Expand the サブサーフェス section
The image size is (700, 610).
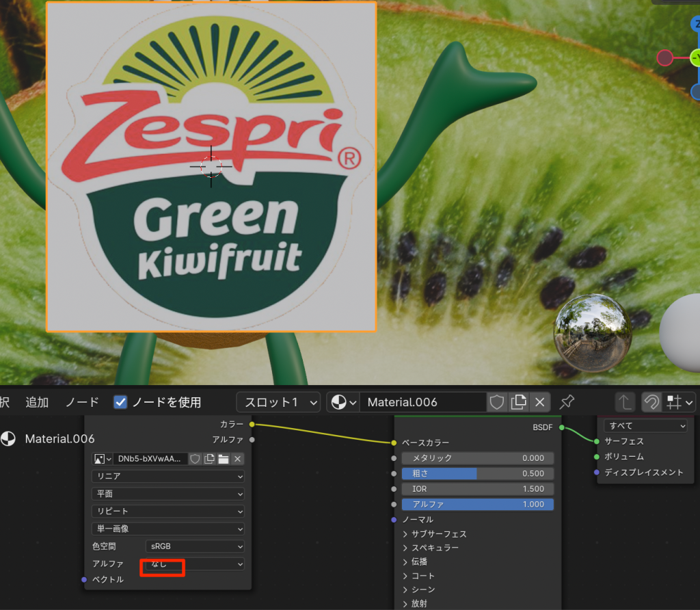tap(434, 534)
